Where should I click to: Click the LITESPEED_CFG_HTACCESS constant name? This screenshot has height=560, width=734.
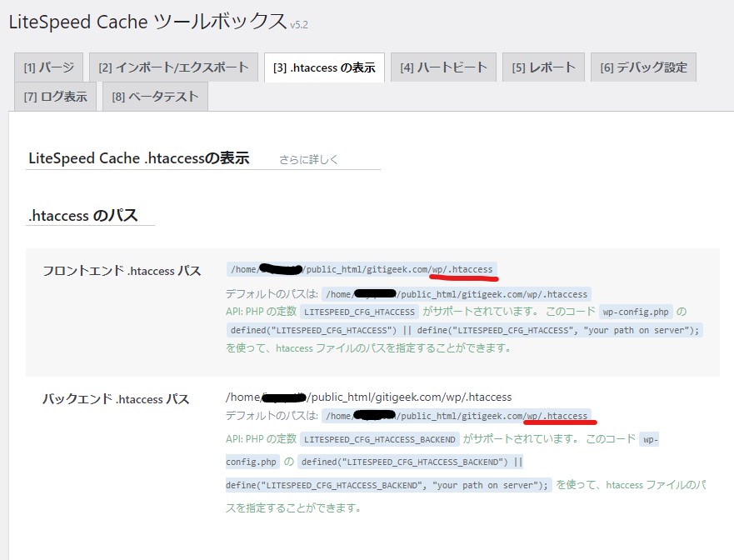pos(359,312)
